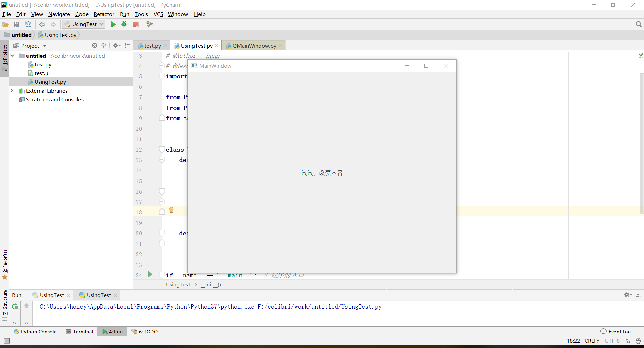
Task: Locate open file with Project crosshair icon
Action: click(x=94, y=45)
